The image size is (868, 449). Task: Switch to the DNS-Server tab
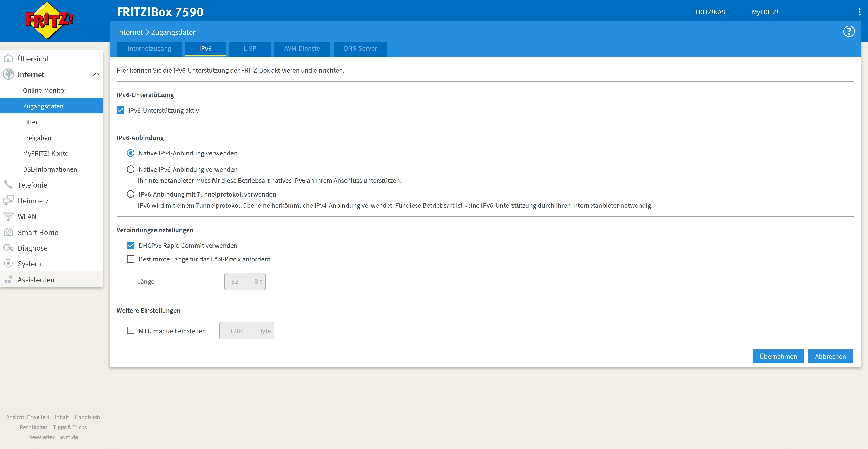pos(360,49)
